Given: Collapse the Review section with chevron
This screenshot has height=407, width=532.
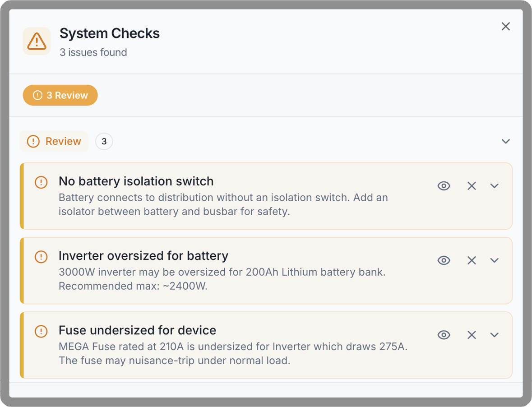Looking at the screenshot, I should point(505,141).
